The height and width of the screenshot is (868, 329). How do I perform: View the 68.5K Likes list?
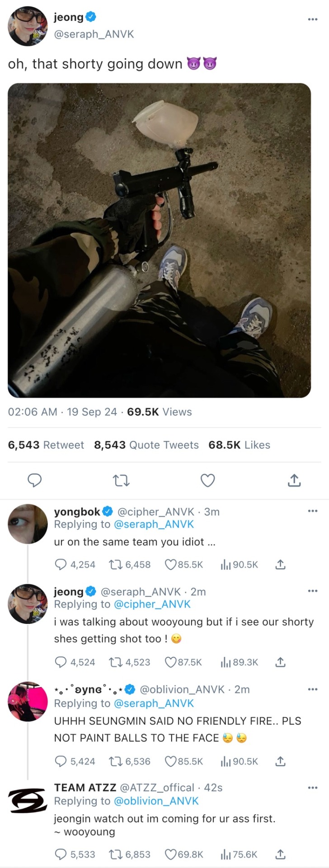[x=239, y=445]
